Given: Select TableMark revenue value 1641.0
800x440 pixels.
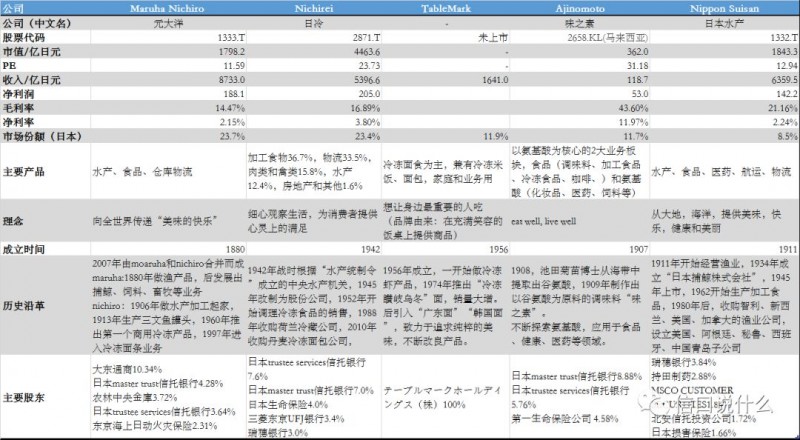Looking at the screenshot, I should click(x=494, y=80).
